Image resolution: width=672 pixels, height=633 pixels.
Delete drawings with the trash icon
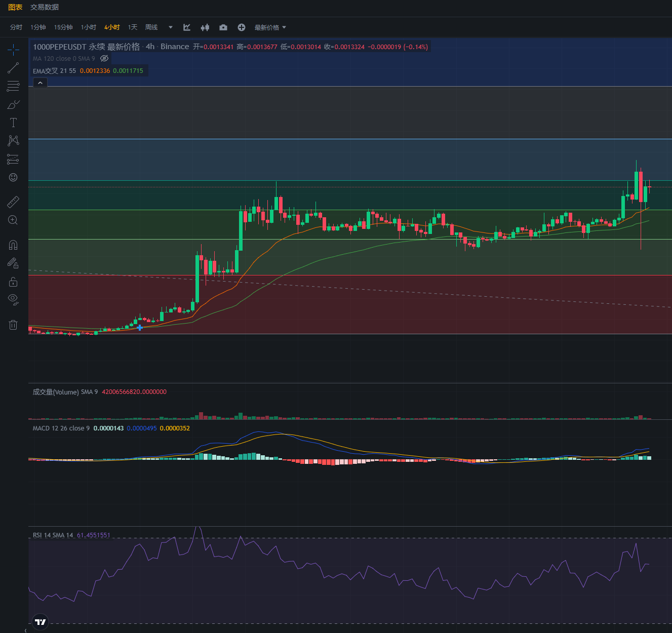pyautogui.click(x=13, y=325)
